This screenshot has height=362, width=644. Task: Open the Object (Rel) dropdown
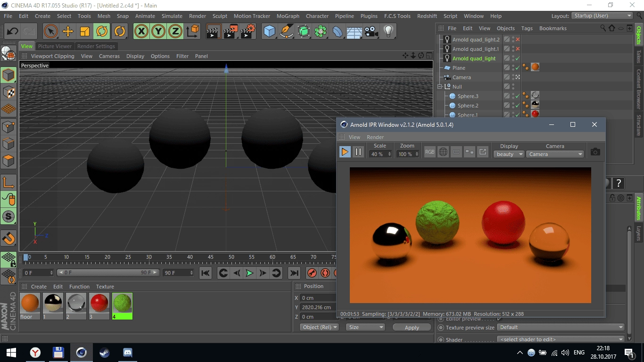(x=320, y=327)
